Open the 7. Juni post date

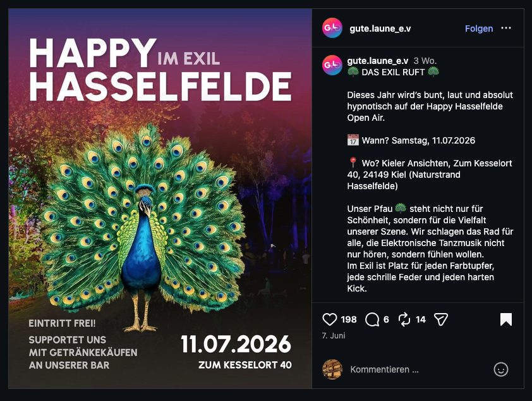click(x=334, y=335)
